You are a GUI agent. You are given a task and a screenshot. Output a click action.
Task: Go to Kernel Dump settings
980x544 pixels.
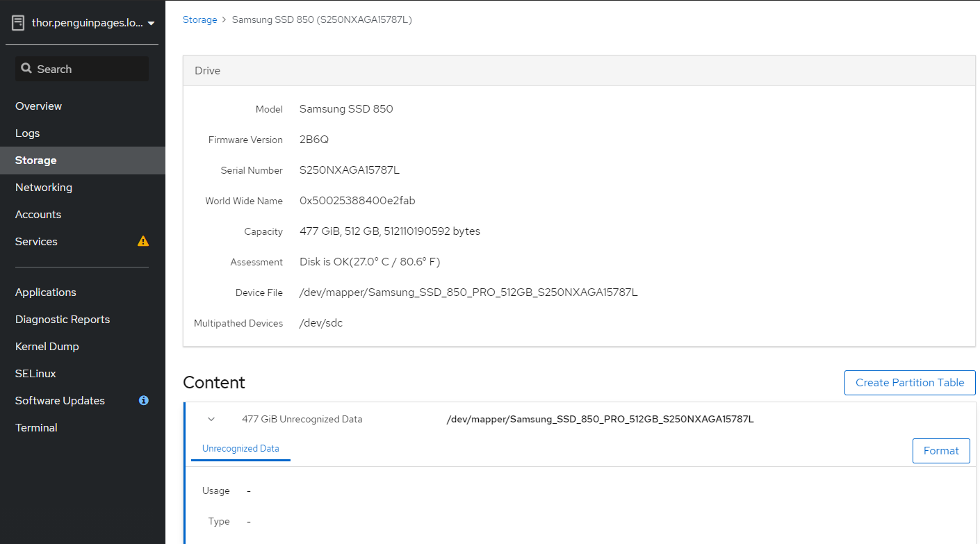coord(47,347)
